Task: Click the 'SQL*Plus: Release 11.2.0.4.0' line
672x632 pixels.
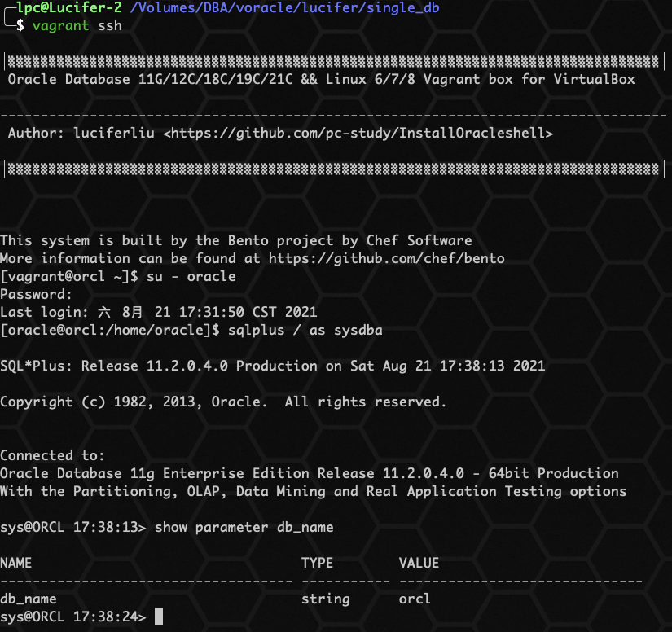Action: click(x=273, y=366)
